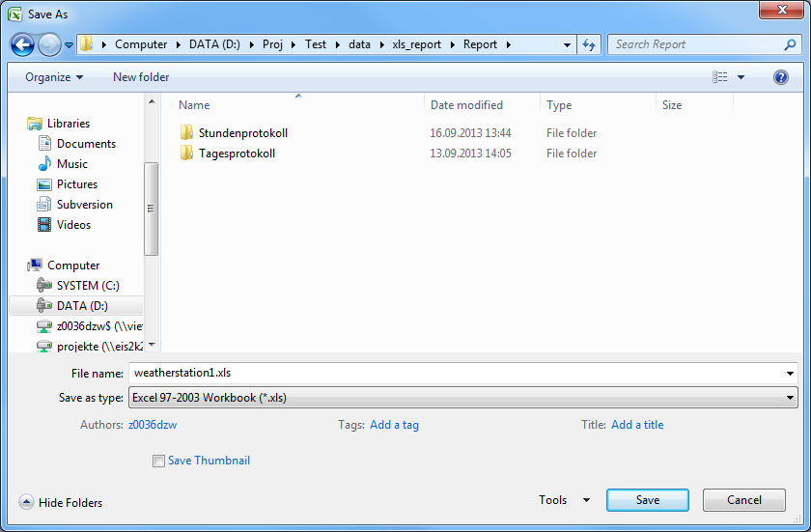Screen dimensions: 811x532
Task: Open the view options dropdown arrow
Action: tap(741, 77)
